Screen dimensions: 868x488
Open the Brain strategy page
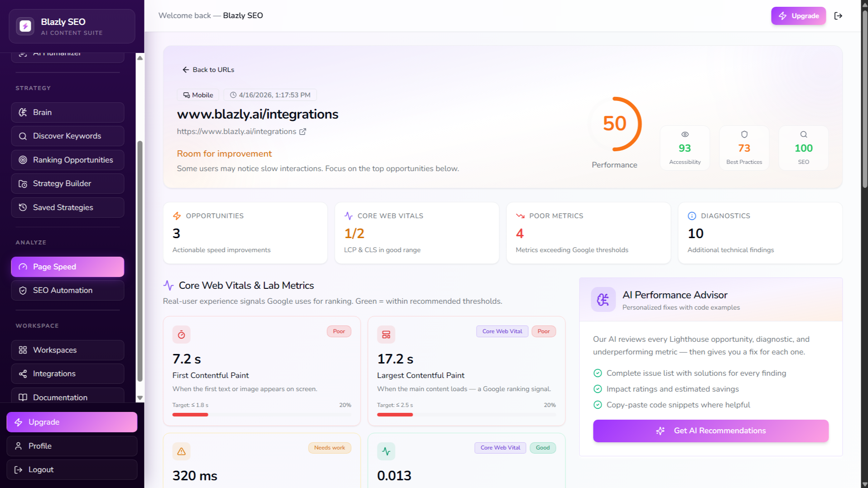click(x=68, y=112)
